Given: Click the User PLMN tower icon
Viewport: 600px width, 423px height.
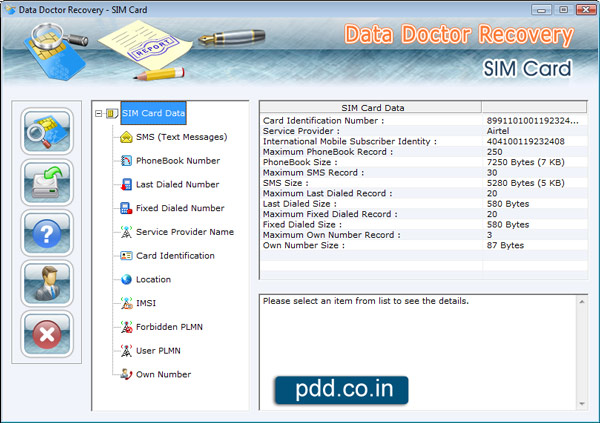Looking at the screenshot, I should [x=126, y=351].
